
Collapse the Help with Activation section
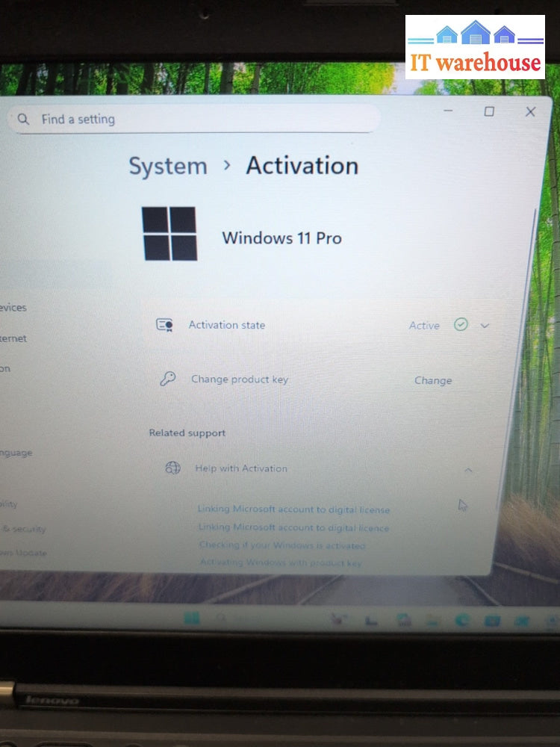pyautogui.click(x=468, y=470)
